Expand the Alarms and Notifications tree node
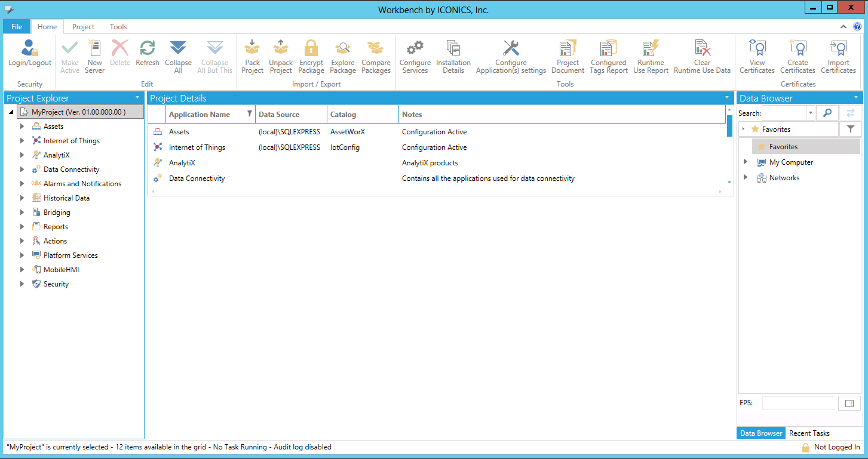This screenshot has height=459, width=868. click(22, 184)
